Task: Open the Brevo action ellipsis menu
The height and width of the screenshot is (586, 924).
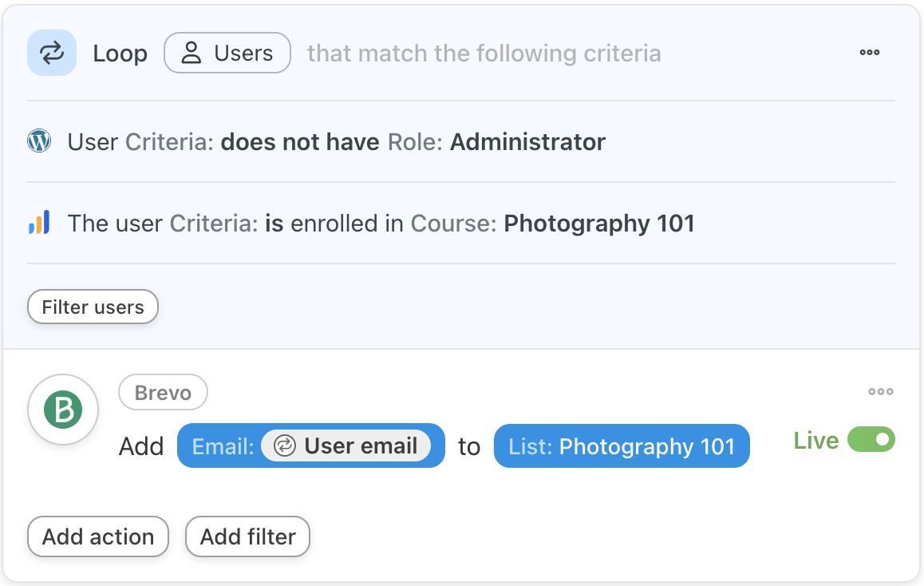Action: [881, 392]
